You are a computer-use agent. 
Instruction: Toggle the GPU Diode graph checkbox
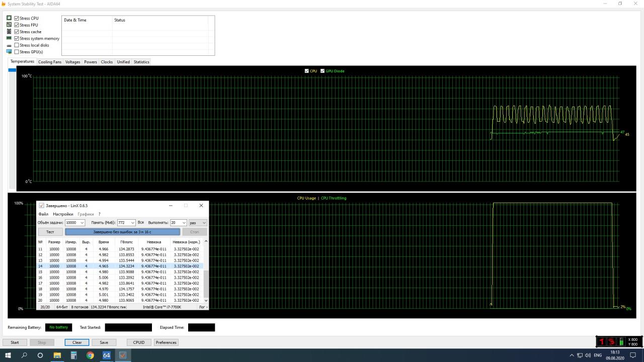point(323,71)
